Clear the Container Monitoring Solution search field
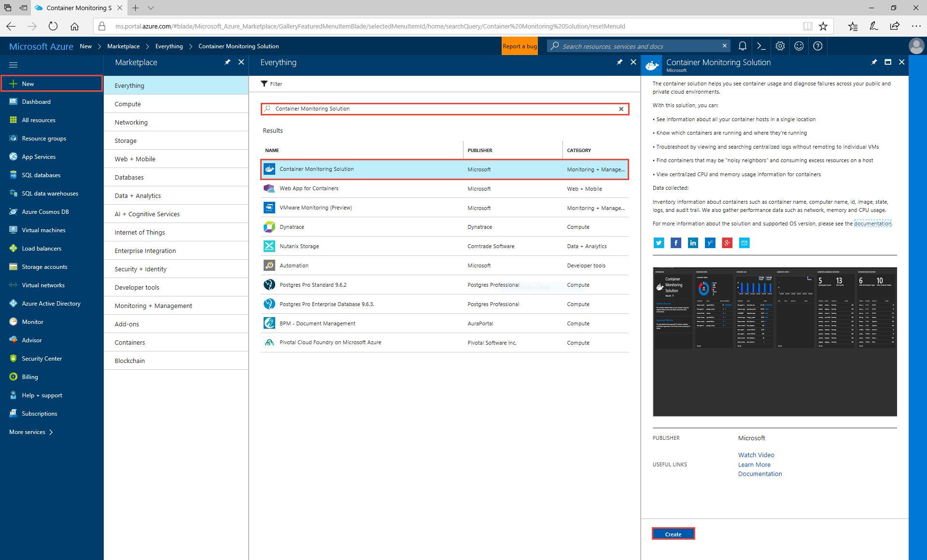The width and height of the screenshot is (927, 560). [621, 109]
